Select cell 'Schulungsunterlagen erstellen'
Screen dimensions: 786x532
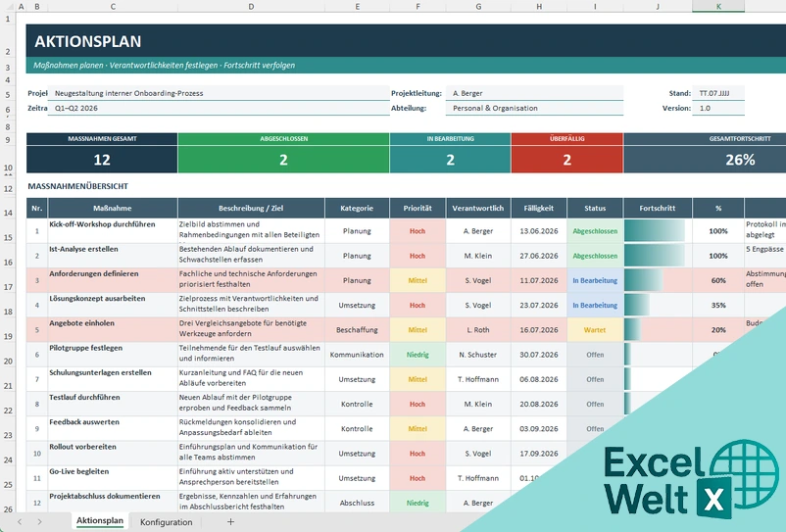[113, 379]
